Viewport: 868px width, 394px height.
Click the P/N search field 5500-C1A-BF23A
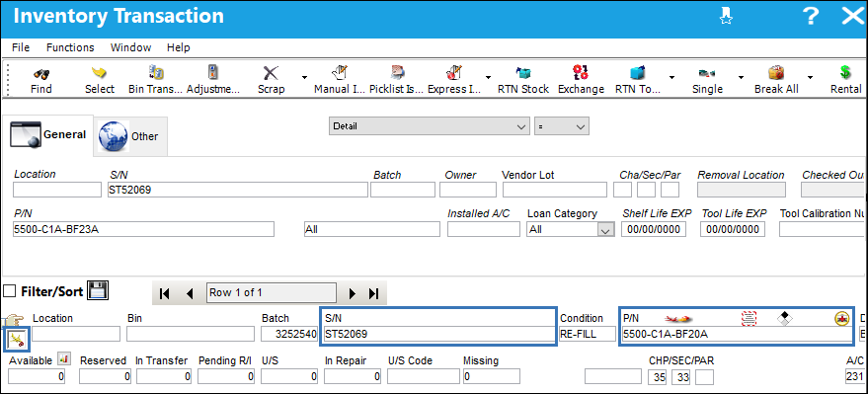[x=143, y=229]
